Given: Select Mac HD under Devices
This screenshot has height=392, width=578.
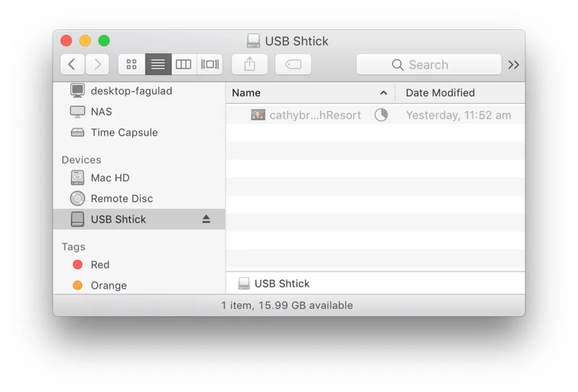Looking at the screenshot, I should 110,178.
